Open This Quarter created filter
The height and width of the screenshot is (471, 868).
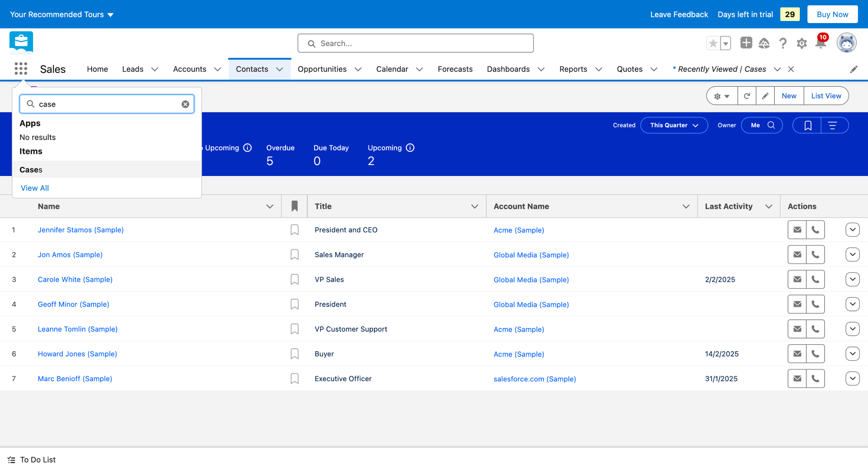tap(674, 125)
